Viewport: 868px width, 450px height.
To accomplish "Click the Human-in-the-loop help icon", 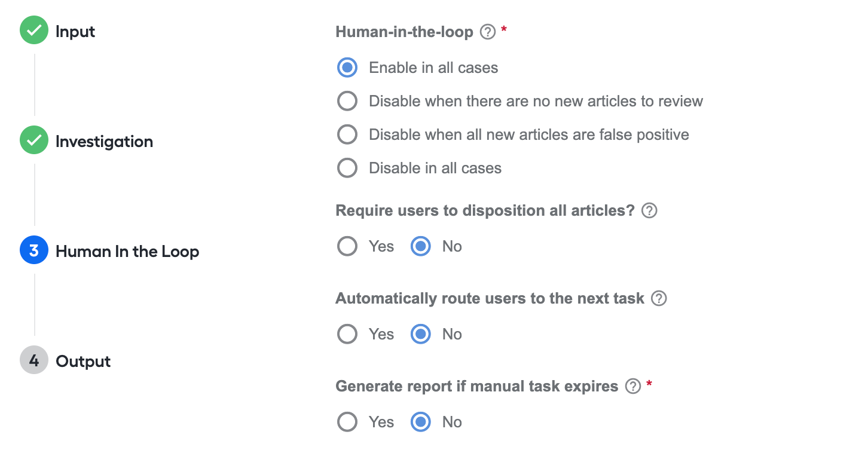I will 488,32.
